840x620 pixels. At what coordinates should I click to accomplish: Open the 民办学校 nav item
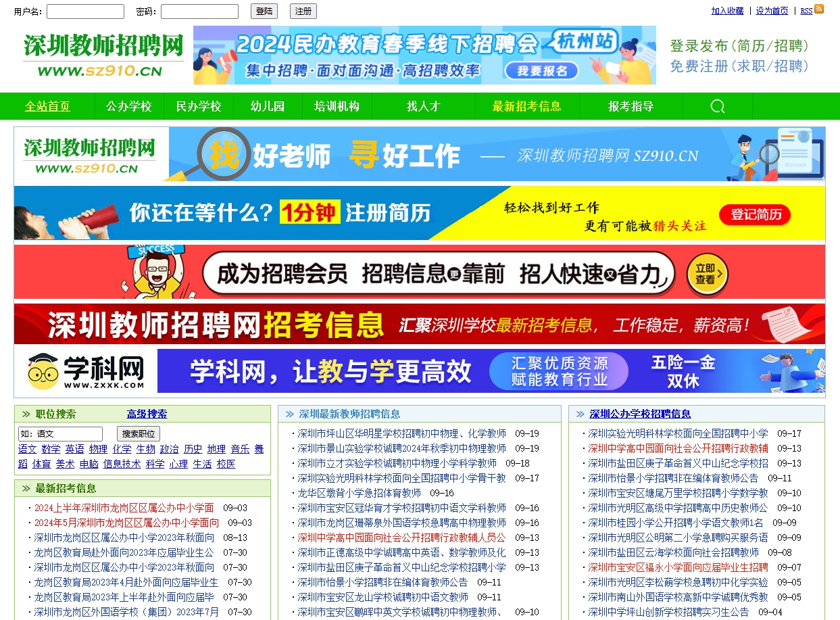pyautogui.click(x=199, y=107)
